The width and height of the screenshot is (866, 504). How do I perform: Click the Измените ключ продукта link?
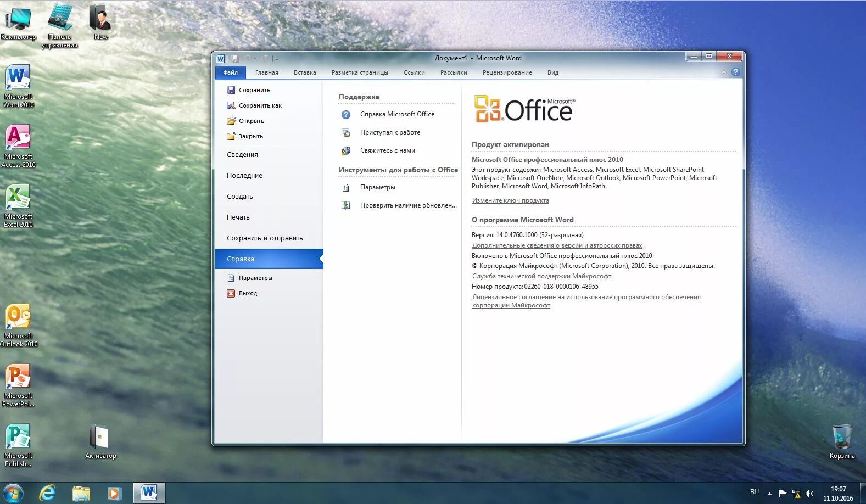(511, 200)
